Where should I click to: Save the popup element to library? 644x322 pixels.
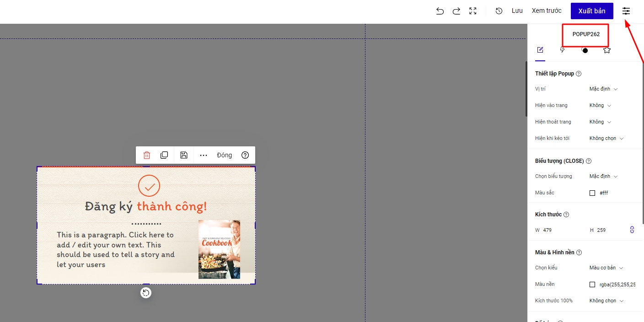pos(184,155)
